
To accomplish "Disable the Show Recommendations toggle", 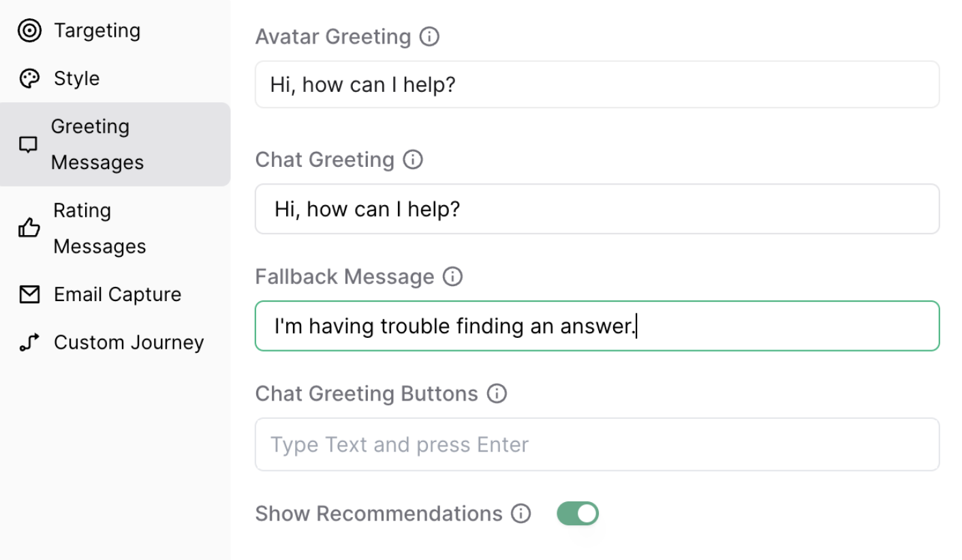I will (x=578, y=514).
